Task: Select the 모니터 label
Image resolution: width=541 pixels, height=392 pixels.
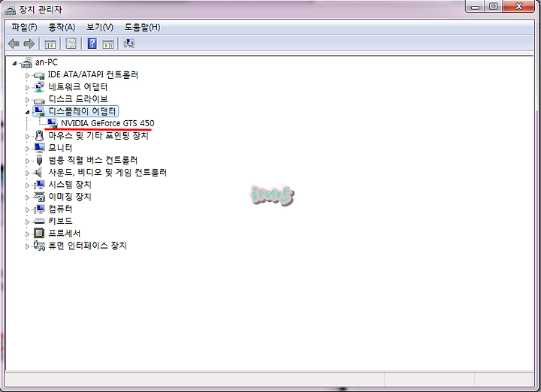Action: pos(60,147)
